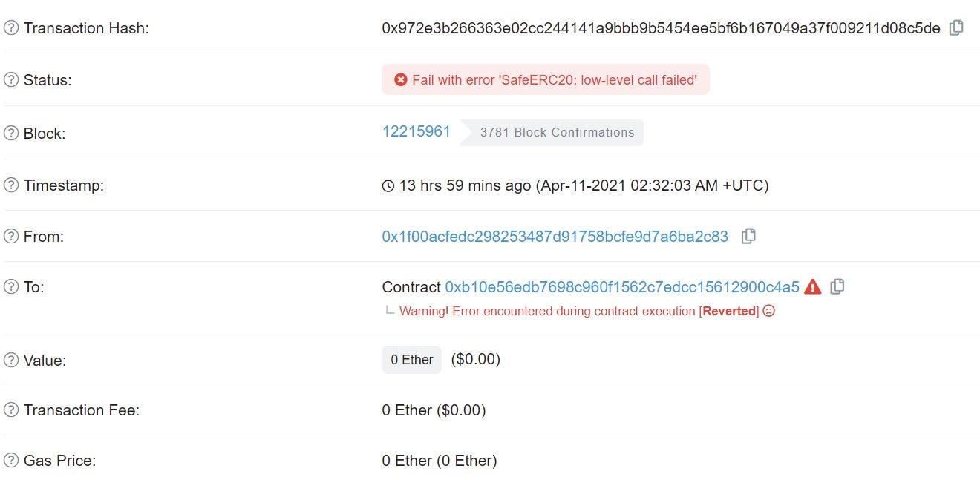
Task: Copy the transaction hash to clipboard
Action: [957, 28]
